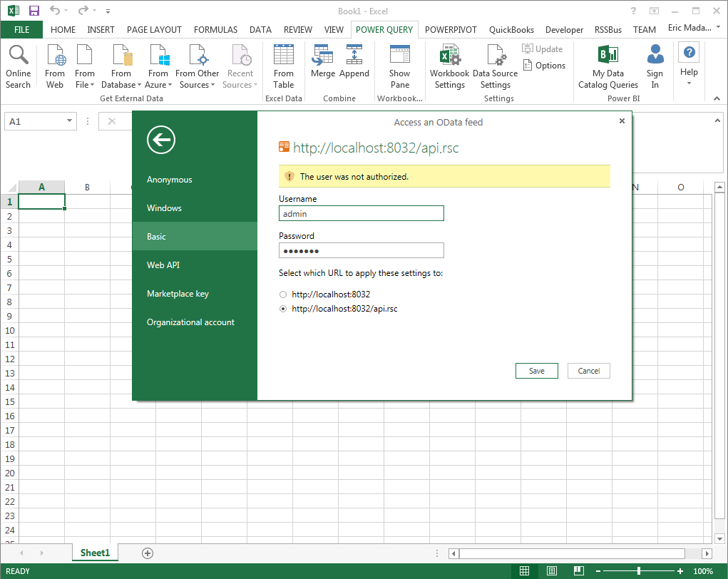Open the Online Search tool

(x=18, y=64)
